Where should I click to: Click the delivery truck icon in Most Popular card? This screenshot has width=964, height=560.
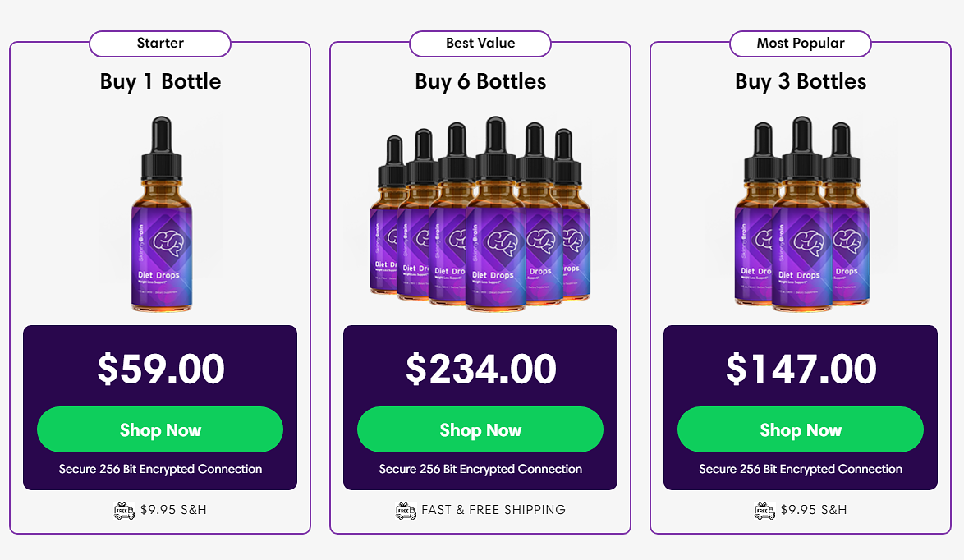(x=764, y=510)
